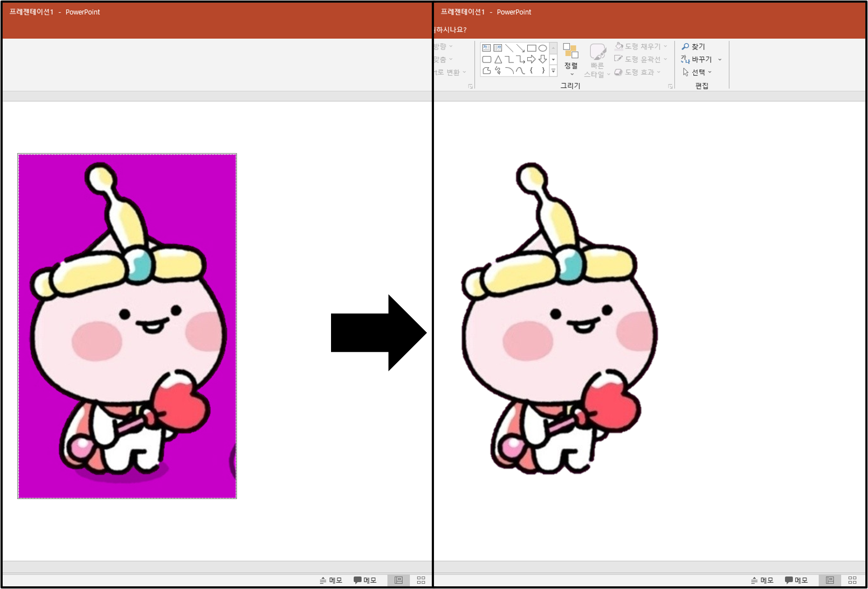Choose the right block arrow shape
The height and width of the screenshot is (589, 868).
click(x=532, y=59)
